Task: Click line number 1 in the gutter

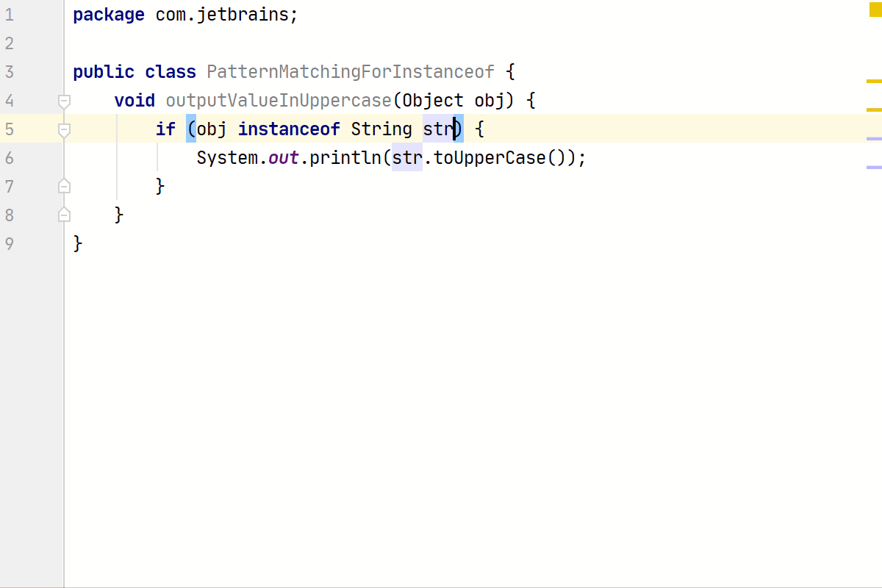Action: 10,15
